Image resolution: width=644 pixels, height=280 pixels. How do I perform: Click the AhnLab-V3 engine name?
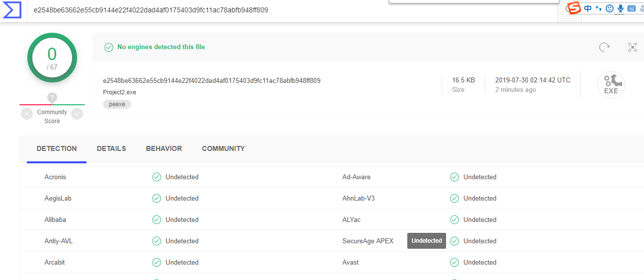click(x=359, y=198)
